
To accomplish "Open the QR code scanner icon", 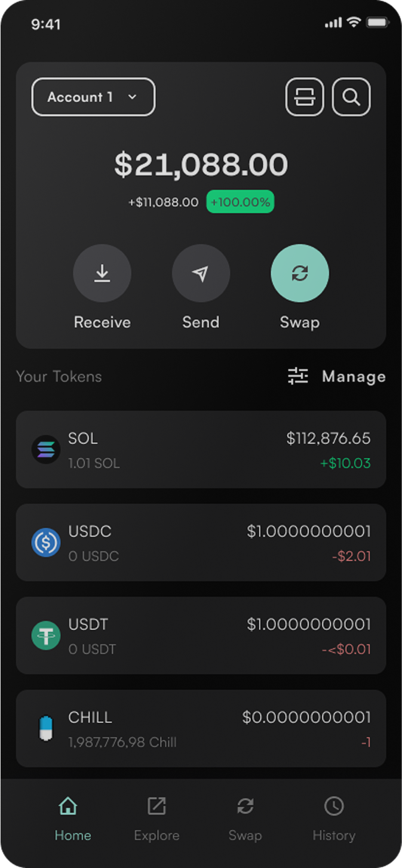I will coord(305,97).
